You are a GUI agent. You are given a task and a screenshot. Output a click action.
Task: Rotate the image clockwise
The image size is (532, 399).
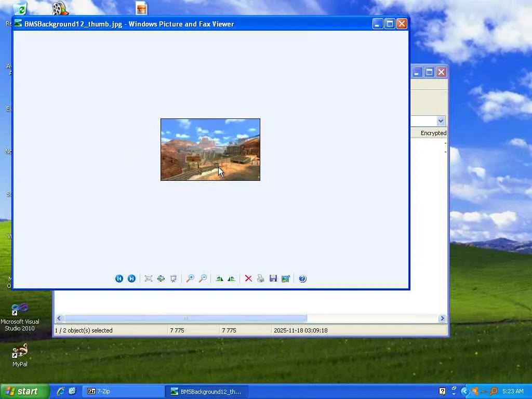tap(219, 278)
